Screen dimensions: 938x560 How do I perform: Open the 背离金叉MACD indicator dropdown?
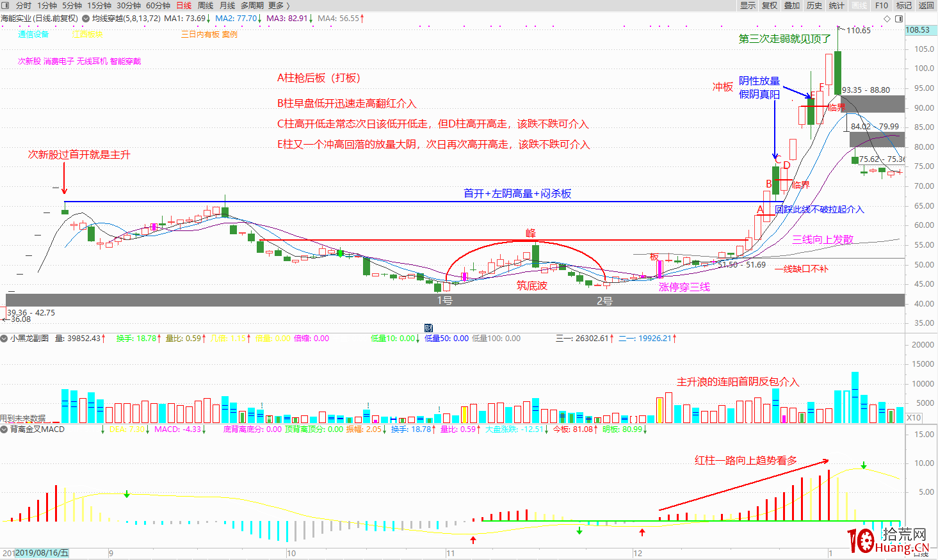click(4, 429)
